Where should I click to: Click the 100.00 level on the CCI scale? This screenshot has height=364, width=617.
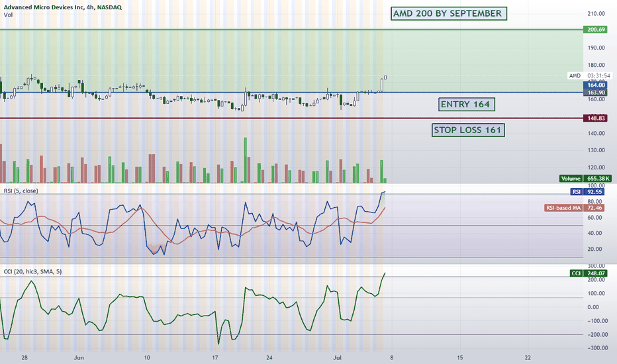596,293
